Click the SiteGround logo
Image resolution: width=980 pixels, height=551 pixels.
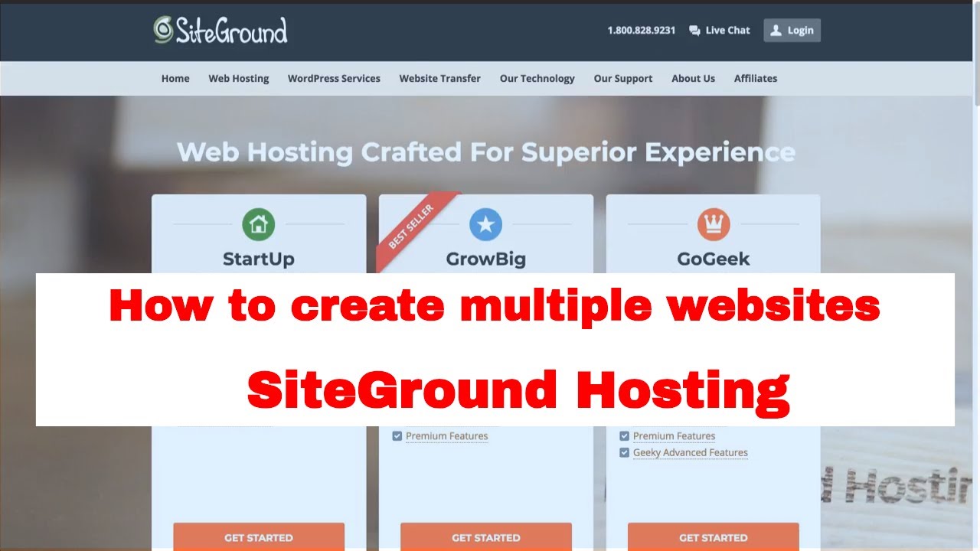(x=220, y=31)
